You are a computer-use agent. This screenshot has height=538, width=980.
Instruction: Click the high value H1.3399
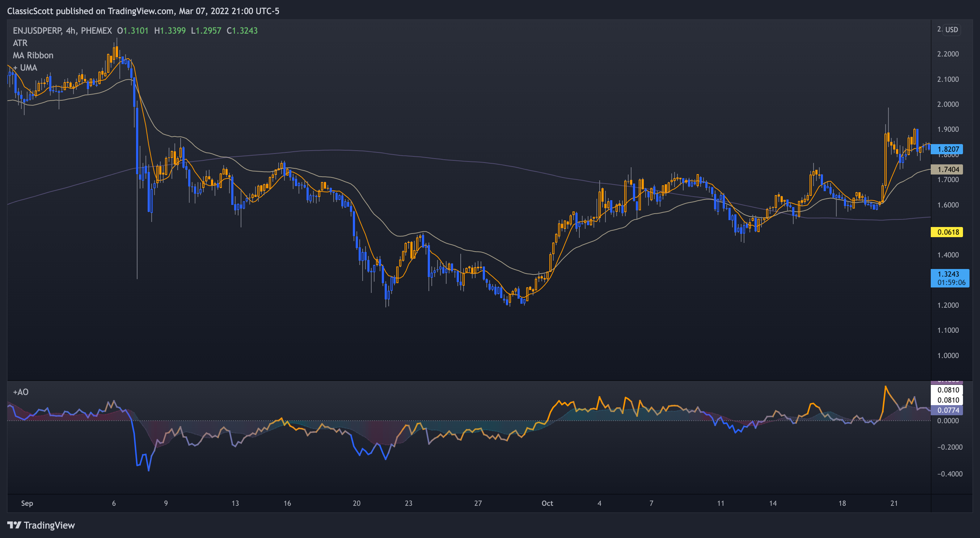pyautogui.click(x=170, y=30)
